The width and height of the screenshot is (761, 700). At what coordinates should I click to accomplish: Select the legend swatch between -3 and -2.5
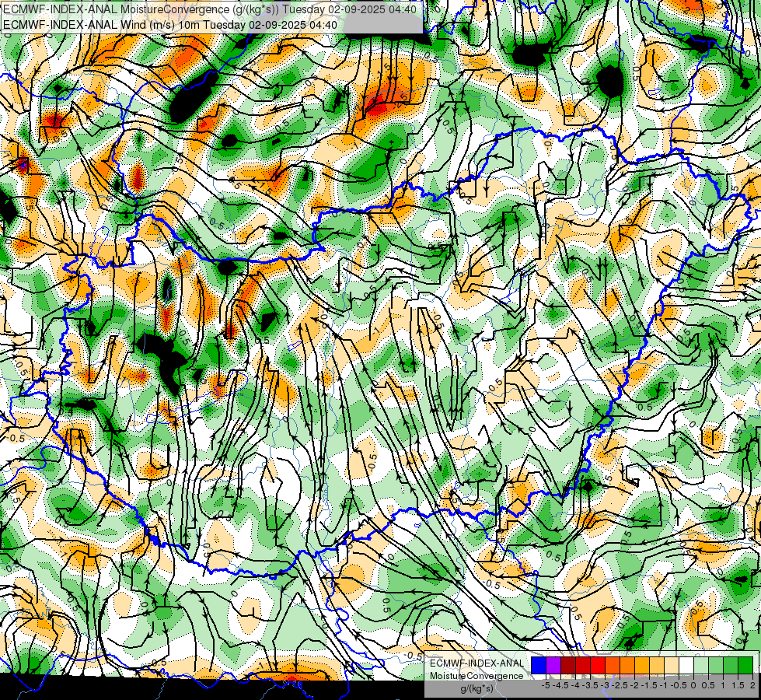click(613, 665)
